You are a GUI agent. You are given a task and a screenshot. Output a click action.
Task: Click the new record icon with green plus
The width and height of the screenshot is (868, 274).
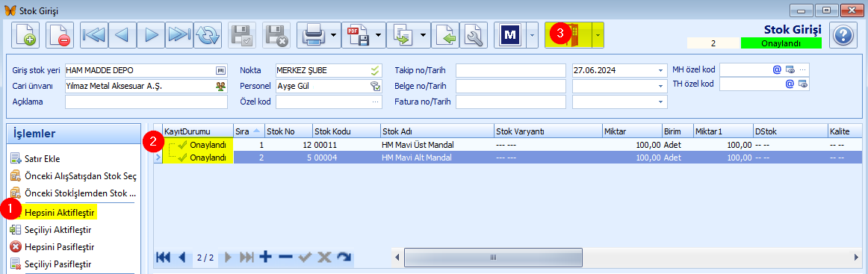coord(26,35)
